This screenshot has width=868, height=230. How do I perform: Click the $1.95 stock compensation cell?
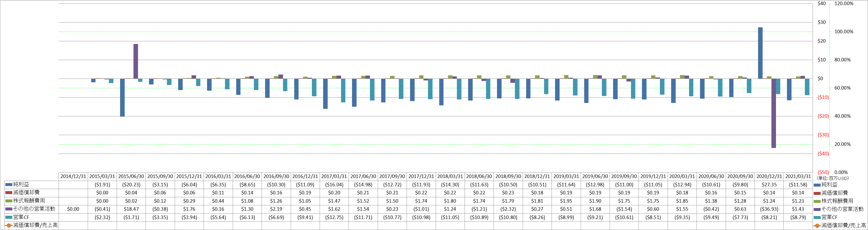tap(566, 201)
